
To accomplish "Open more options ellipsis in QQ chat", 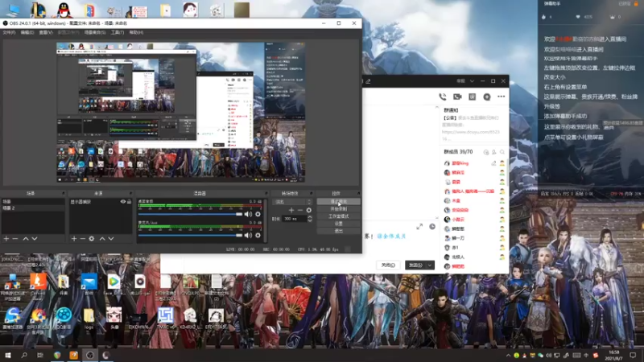I will (x=501, y=97).
